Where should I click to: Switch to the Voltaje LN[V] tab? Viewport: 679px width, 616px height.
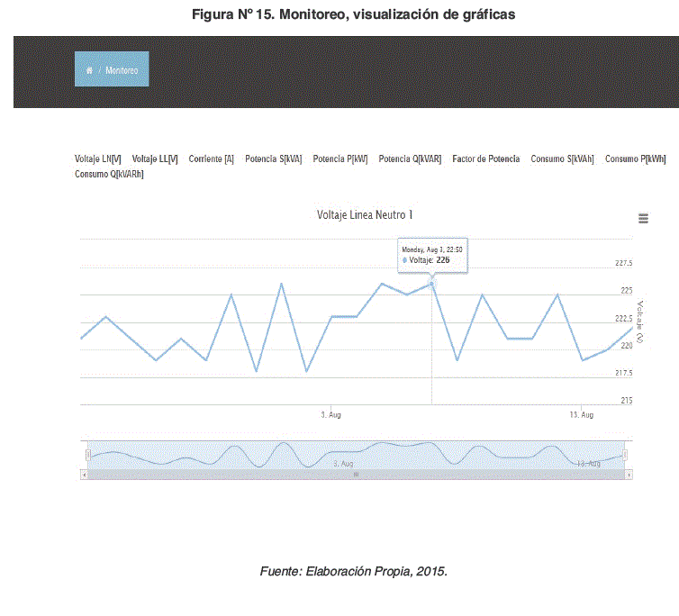click(97, 159)
